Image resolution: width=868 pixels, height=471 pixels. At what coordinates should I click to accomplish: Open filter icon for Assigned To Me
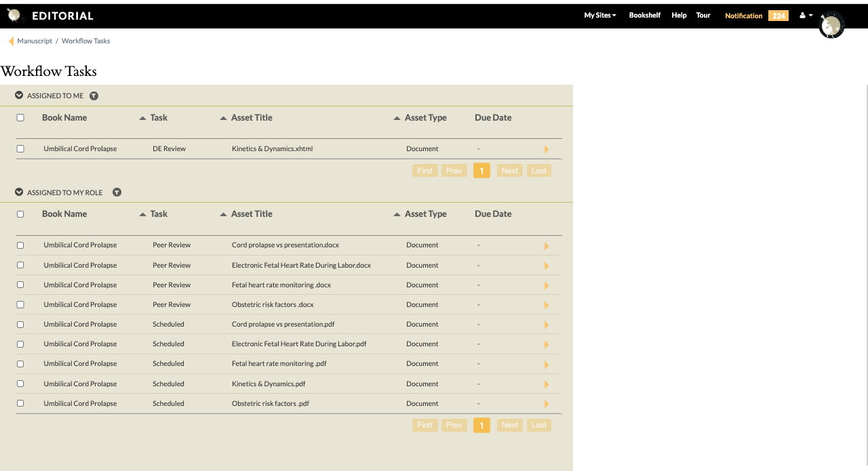[x=94, y=96]
